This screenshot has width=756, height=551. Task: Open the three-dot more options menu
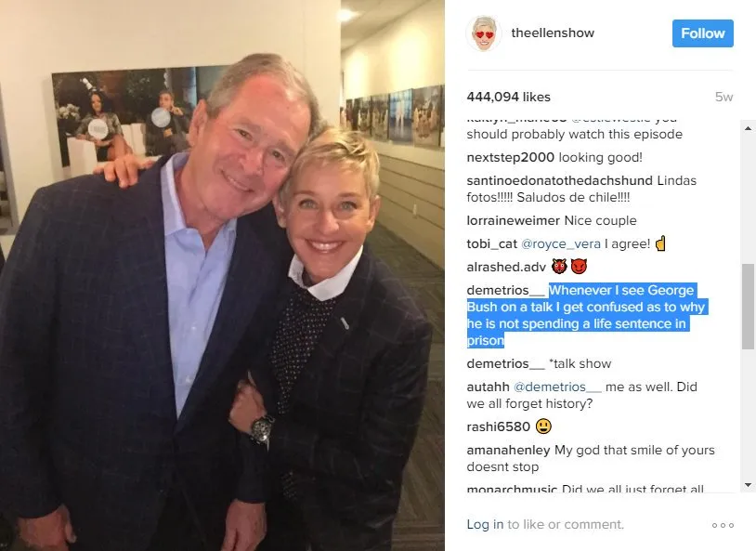coord(723,525)
